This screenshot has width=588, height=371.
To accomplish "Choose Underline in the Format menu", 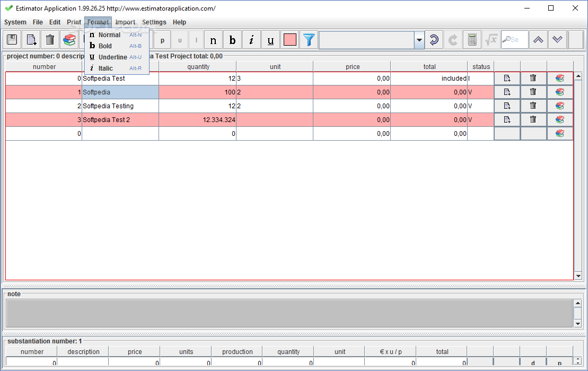I will (117, 57).
